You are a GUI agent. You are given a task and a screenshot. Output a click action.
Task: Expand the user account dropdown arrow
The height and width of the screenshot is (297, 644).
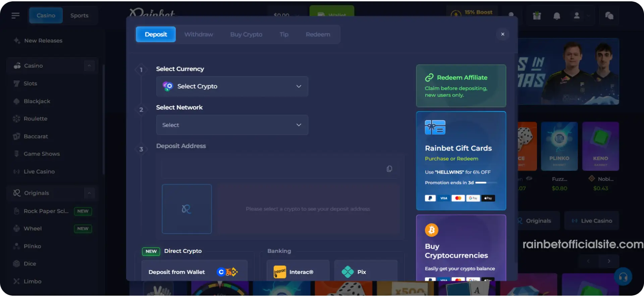coord(588,15)
